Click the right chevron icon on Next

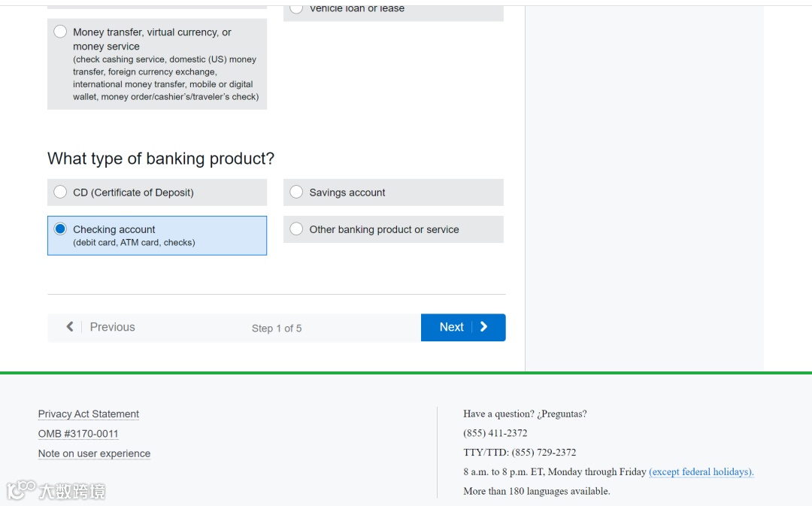point(483,327)
